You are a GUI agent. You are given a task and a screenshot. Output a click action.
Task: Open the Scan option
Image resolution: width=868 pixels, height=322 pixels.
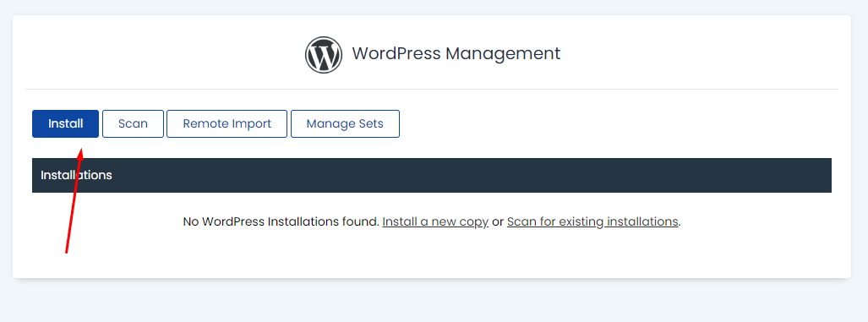(x=133, y=123)
